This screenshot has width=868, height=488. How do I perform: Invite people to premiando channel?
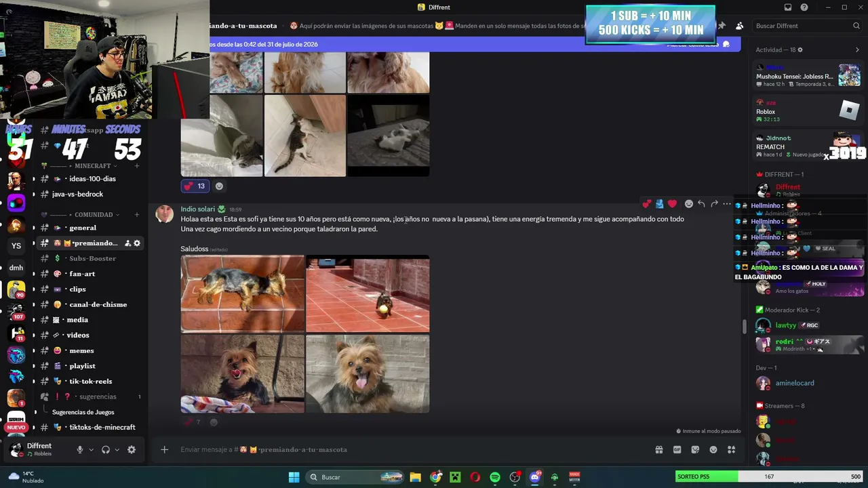click(x=127, y=243)
